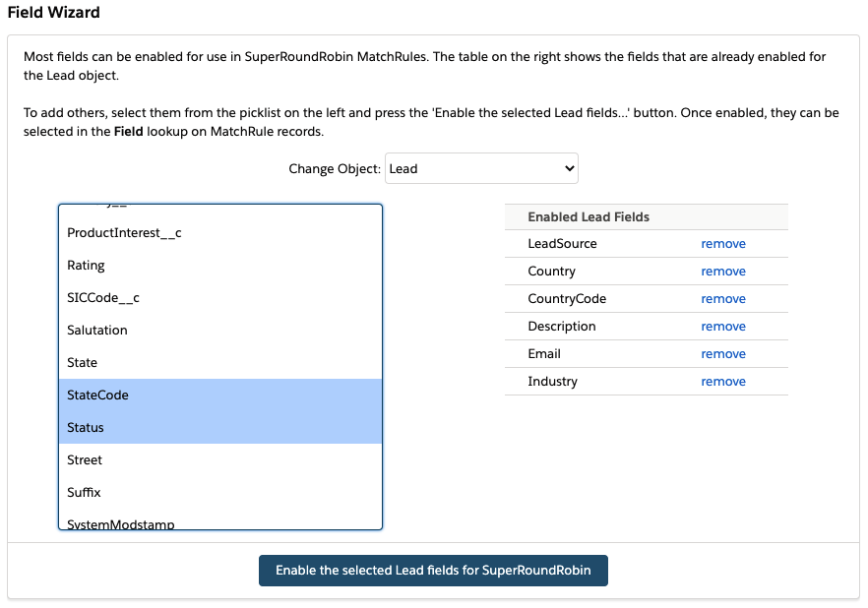This screenshot has height=608, width=868.
Task: Click the highlighted StateCode option
Action: 220,395
